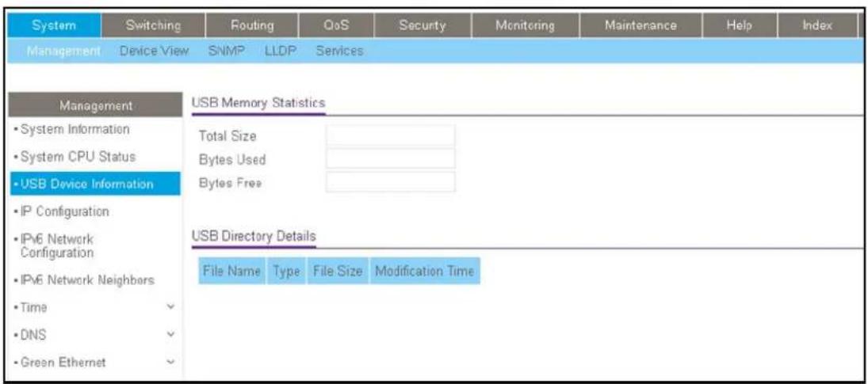The height and width of the screenshot is (384, 868).
Task: Click the Bytes Free label
Action: pos(230,183)
